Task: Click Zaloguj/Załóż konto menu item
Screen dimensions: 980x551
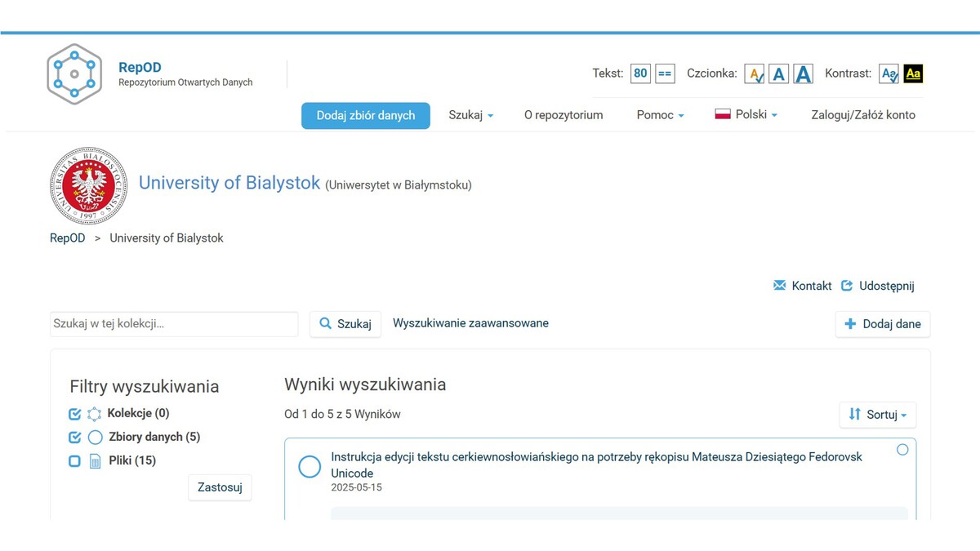Action: point(863,115)
